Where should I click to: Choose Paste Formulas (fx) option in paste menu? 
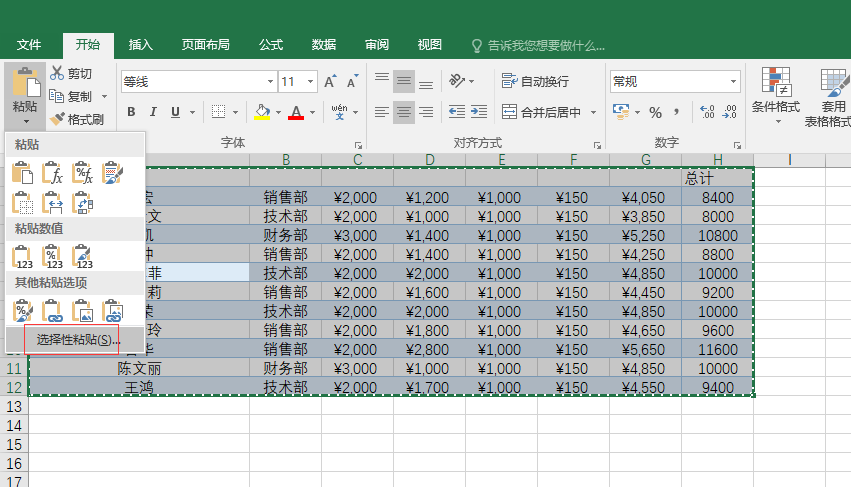53,173
